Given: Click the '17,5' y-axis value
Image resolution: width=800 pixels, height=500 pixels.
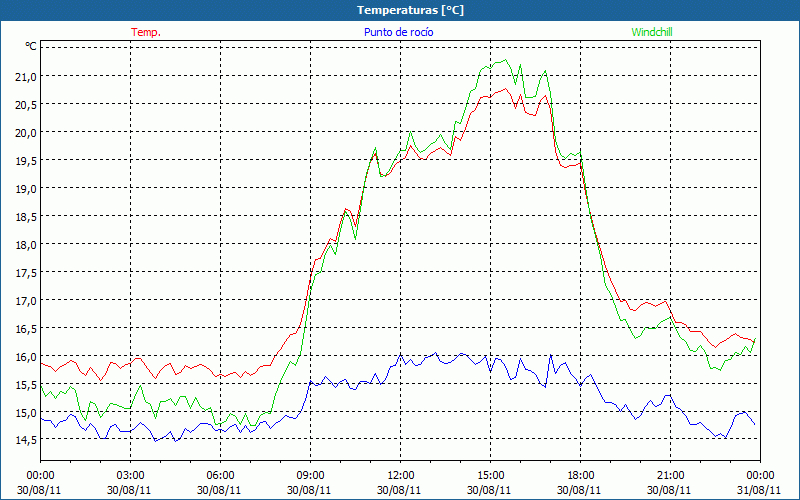Looking at the screenshot, I should tap(26, 273).
